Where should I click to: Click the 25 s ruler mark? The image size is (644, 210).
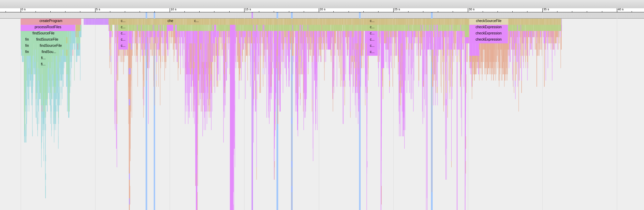397,10
